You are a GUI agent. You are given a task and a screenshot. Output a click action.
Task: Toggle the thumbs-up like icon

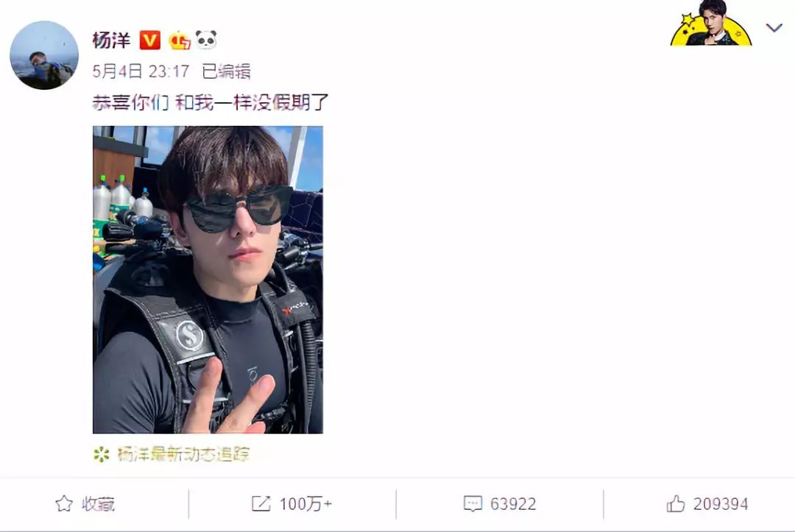pyautogui.click(x=675, y=503)
